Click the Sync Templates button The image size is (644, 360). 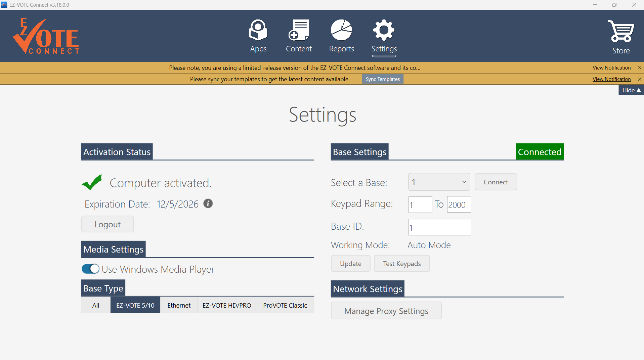383,79
